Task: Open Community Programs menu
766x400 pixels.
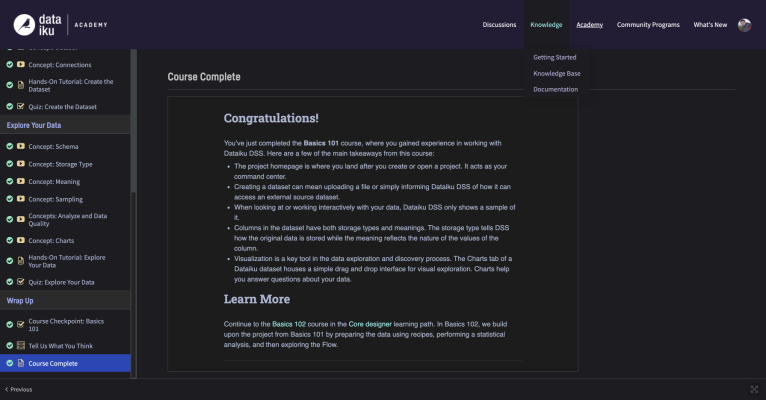Action: pyautogui.click(x=648, y=25)
